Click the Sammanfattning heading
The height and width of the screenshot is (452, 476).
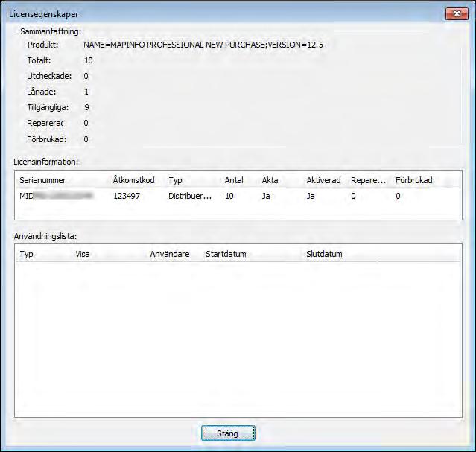51,31
